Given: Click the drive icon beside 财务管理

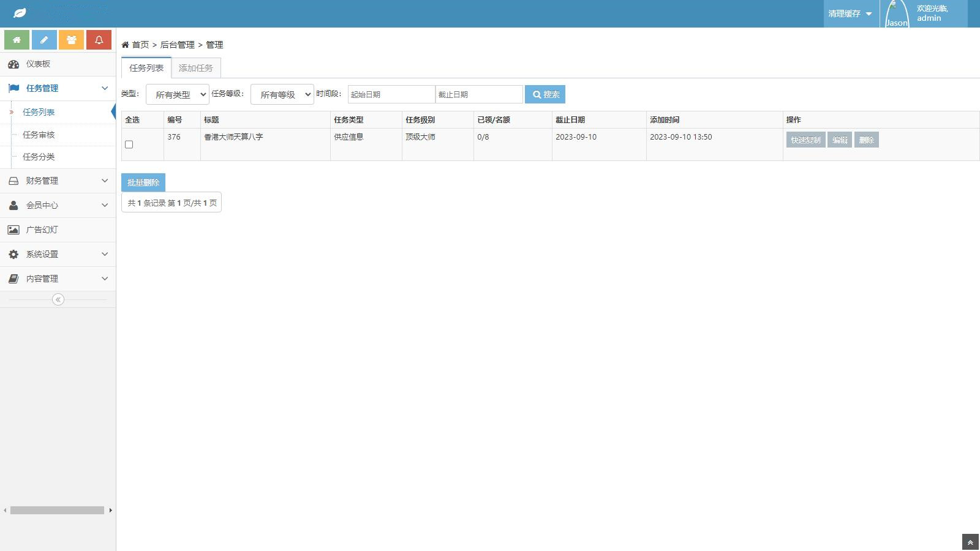Looking at the screenshot, I should pyautogui.click(x=13, y=181).
